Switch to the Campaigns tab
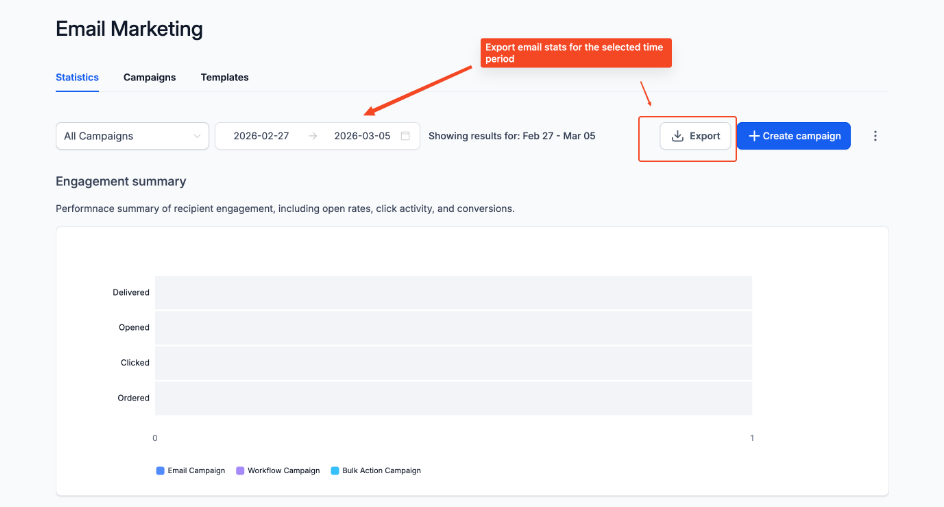Screen dimensions: 944x507 point(149,77)
